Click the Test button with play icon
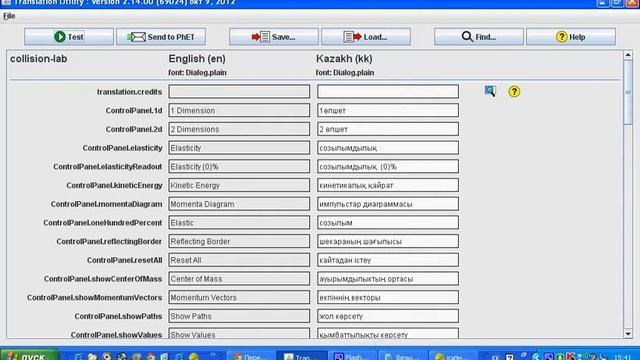 tap(69, 37)
